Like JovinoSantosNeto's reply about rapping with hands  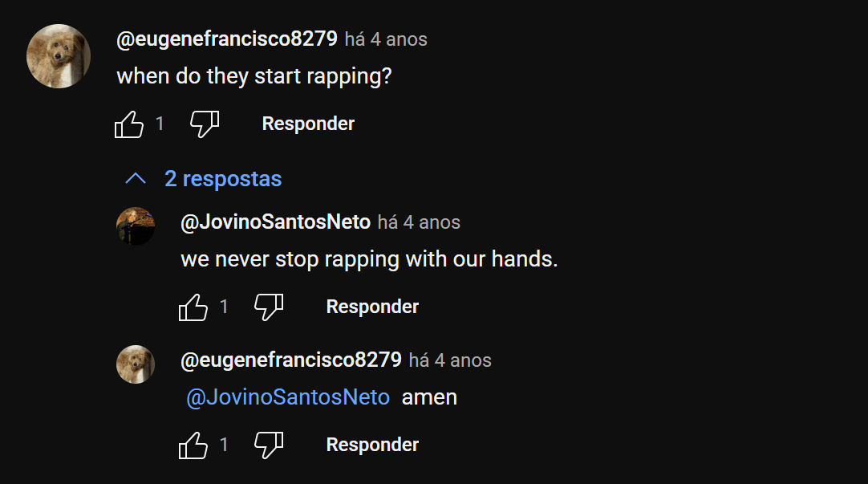pyautogui.click(x=193, y=307)
